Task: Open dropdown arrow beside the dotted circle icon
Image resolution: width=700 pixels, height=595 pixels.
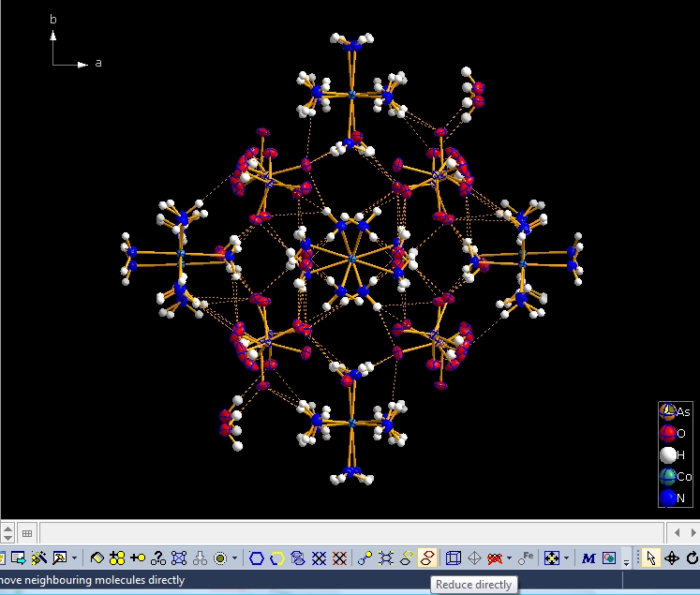Action: coord(235,558)
